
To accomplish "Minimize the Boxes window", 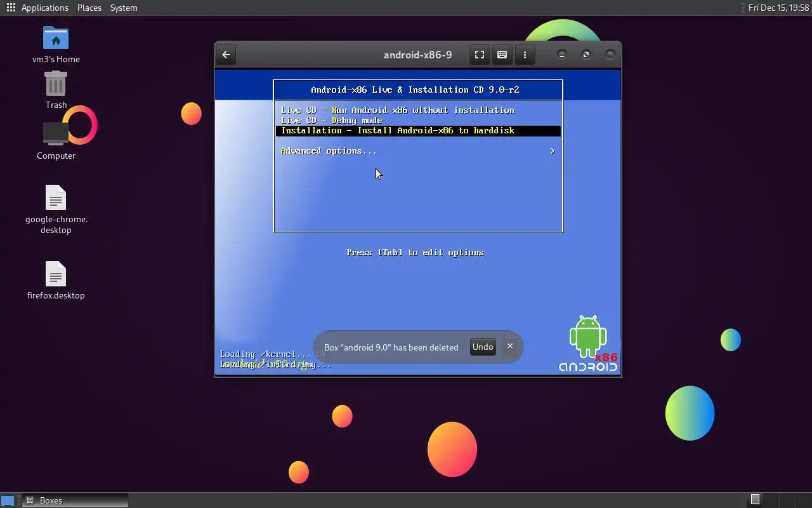I will tap(562, 55).
